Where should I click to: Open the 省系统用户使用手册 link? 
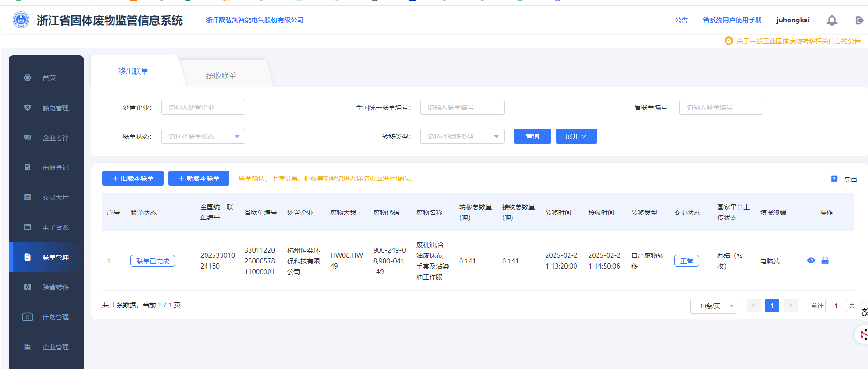tap(732, 20)
